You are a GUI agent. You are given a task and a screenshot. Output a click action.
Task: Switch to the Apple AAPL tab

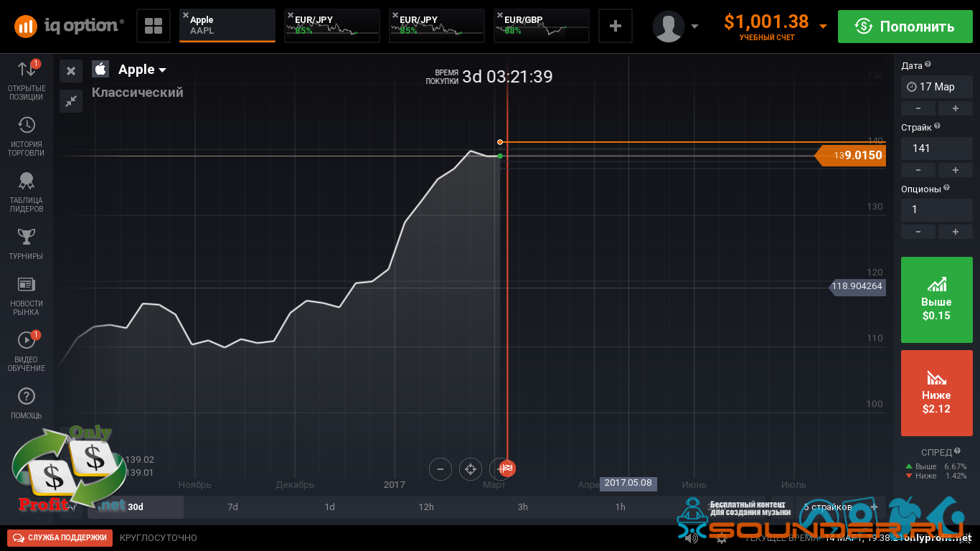click(227, 26)
